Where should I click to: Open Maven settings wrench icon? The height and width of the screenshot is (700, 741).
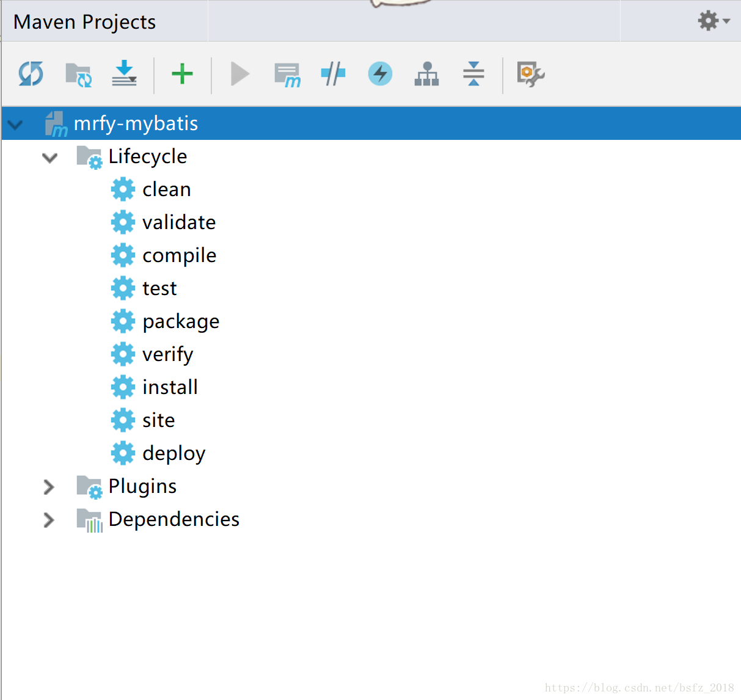tap(530, 75)
